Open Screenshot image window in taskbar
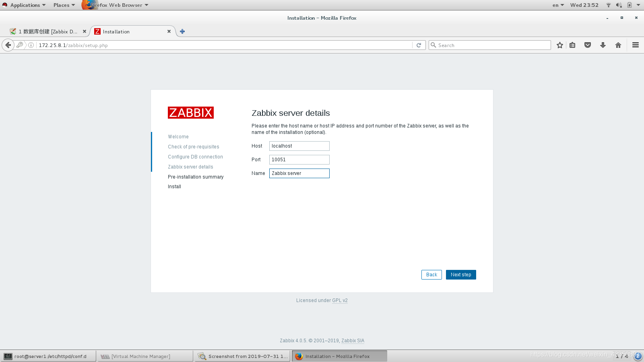Screen dimensions: 644x362 coord(242,356)
